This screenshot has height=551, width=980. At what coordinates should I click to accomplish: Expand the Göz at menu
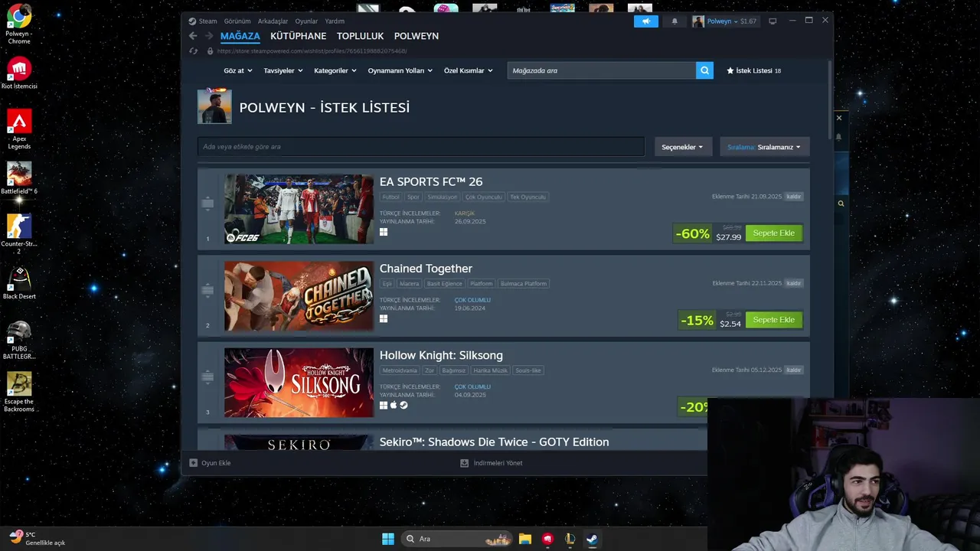point(238,70)
